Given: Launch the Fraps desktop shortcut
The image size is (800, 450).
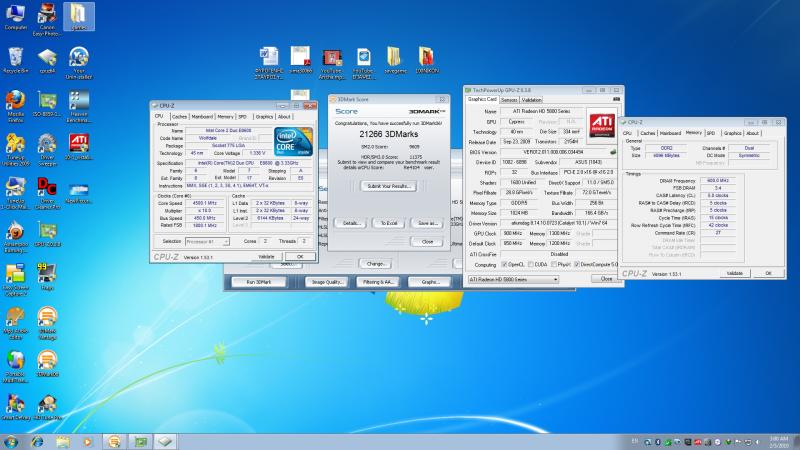Looking at the screenshot, I should pos(47,277).
